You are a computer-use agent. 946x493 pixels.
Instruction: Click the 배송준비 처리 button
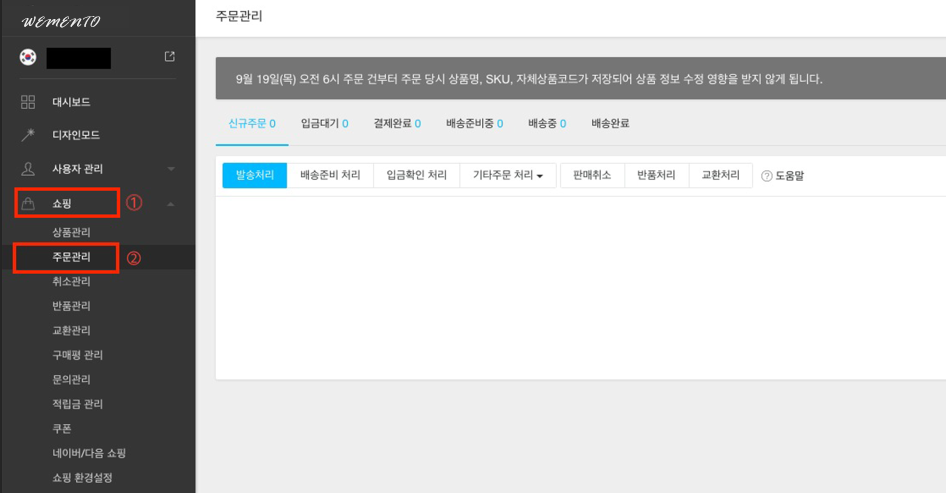pos(330,176)
